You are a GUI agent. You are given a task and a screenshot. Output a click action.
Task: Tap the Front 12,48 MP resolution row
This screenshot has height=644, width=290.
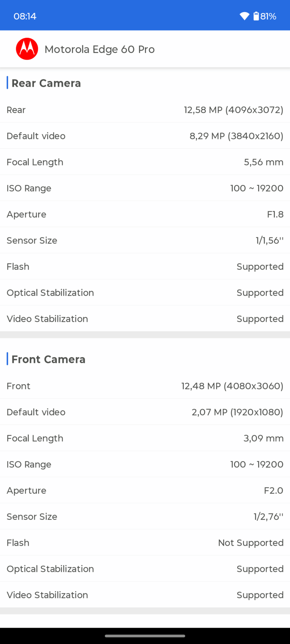pos(145,386)
